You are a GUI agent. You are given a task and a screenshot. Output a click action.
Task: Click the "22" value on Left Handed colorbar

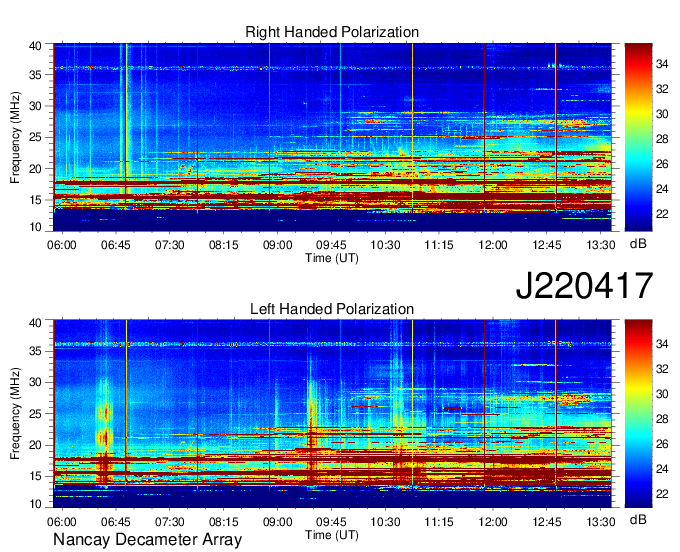point(662,494)
